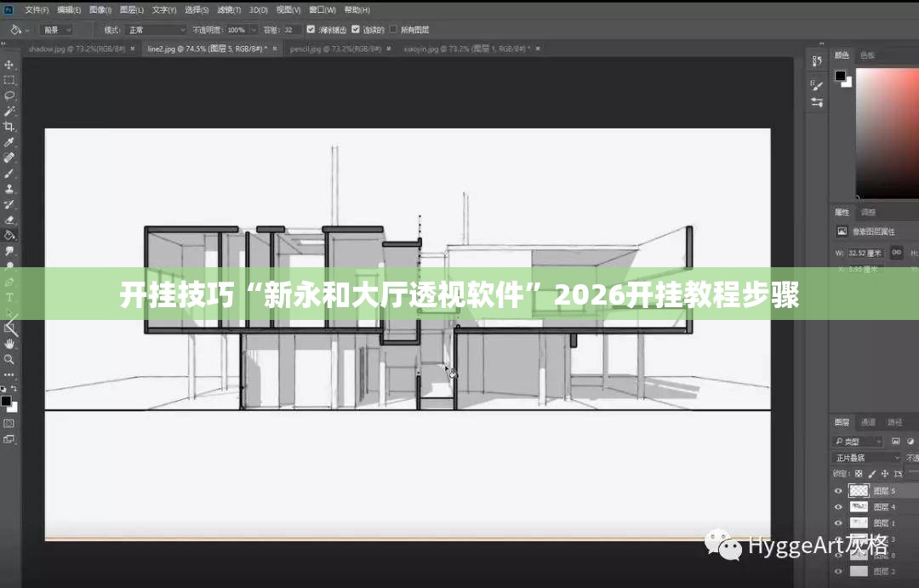919x588 pixels.
Task: Hide layer 图层 2 with eye icon
Action: tap(838, 571)
